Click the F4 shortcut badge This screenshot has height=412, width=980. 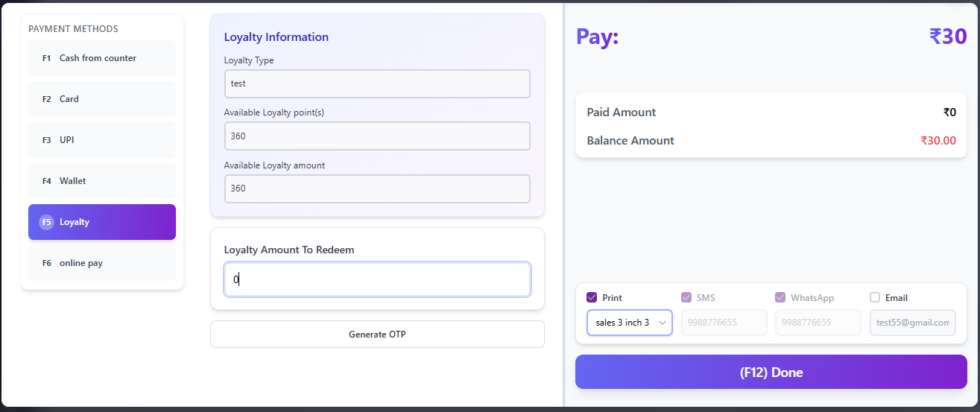[46, 181]
